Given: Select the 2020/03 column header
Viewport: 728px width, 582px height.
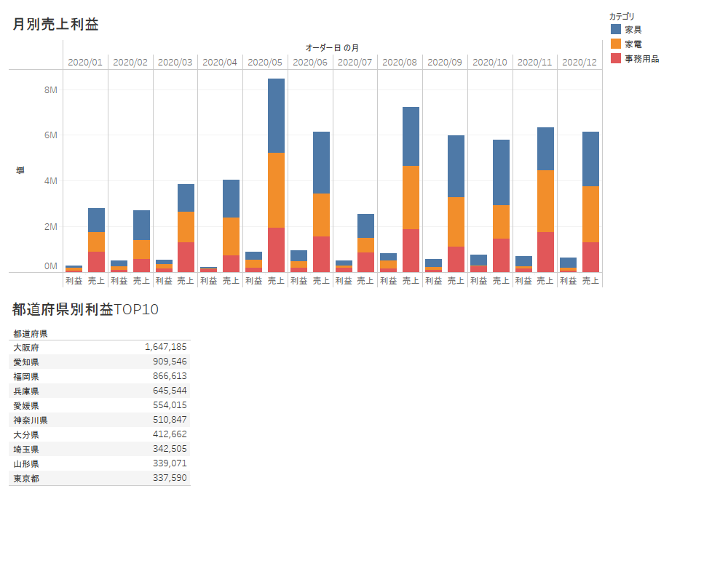Looking at the screenshot, I should click(175, 62).
